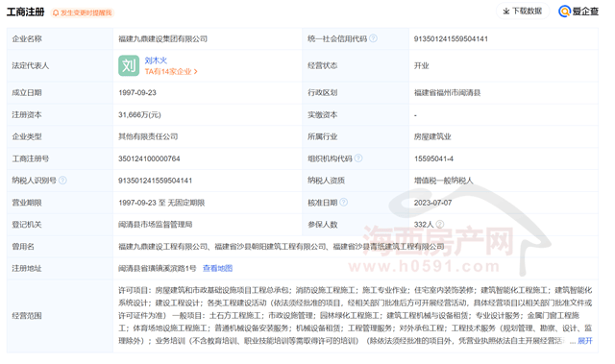The image size is (615, 364).
Task: Expand the business scope with 展开
Action: pyautogui.click(x=585, y=341)
